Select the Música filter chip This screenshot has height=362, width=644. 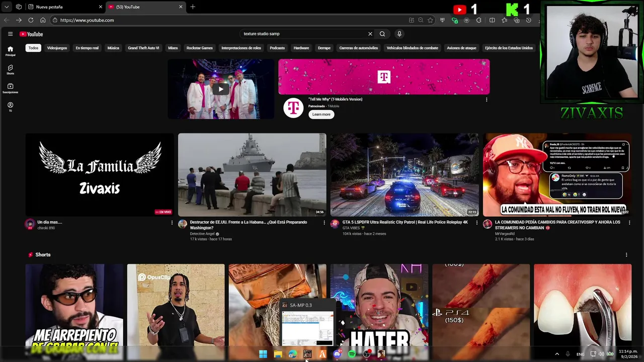[x=113, y=48]
